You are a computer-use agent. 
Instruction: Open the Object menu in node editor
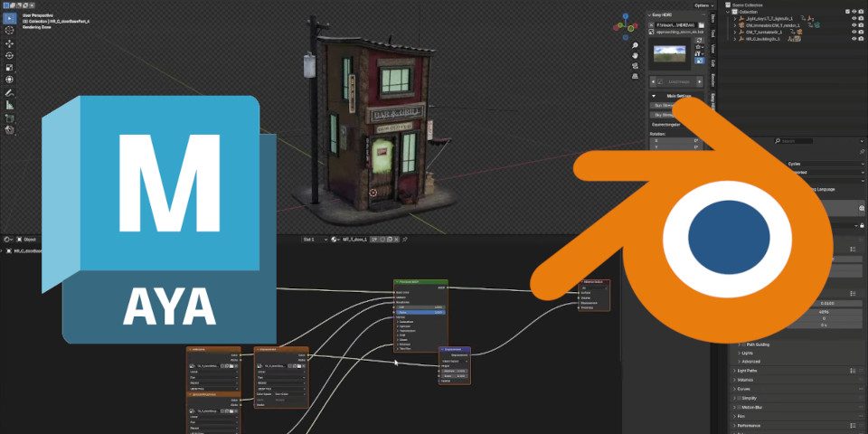coord(29,240)
